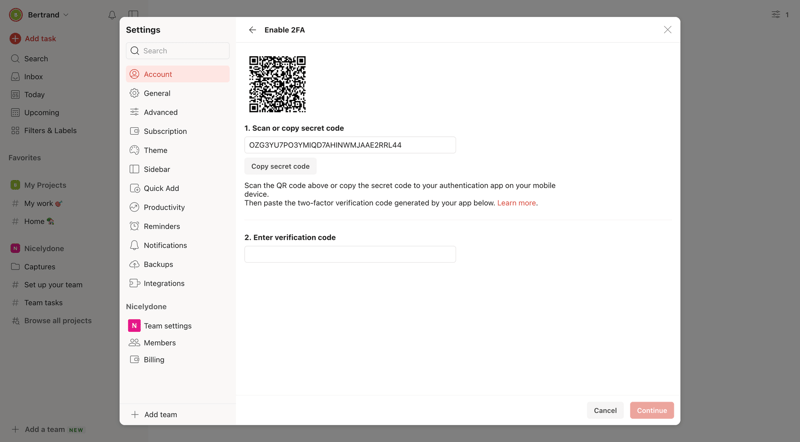Open the Sidebar settings
The height and width of the screenshot is (442, 800).
click(x=178, y=169)
